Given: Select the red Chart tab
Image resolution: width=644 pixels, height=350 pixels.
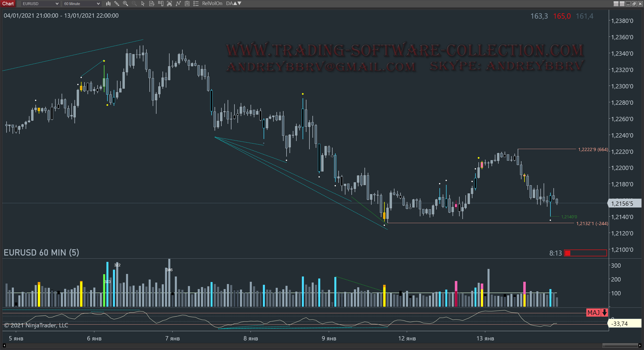Looking at the screenshot, I should click(8, 4).
